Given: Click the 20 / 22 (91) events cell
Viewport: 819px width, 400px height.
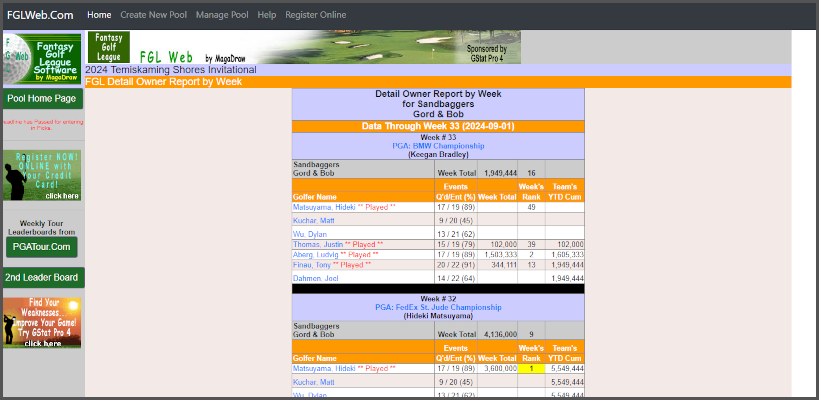Looking at the screenshot, I should pos(455,265).
